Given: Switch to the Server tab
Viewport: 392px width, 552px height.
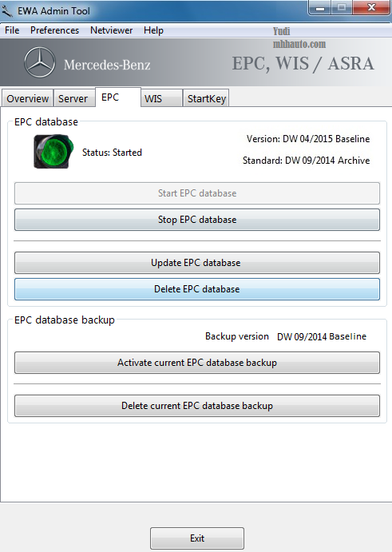Looking at the screenshot, I should 73,98.
